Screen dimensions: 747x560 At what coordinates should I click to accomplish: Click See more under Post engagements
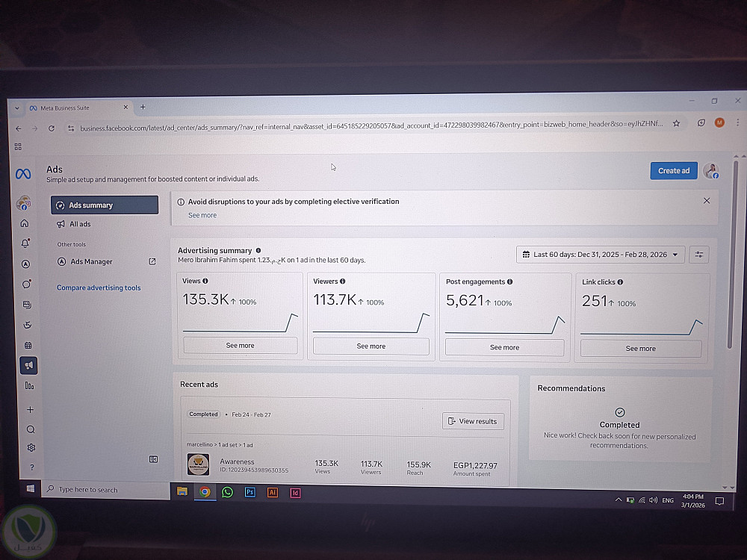(504, 347)
